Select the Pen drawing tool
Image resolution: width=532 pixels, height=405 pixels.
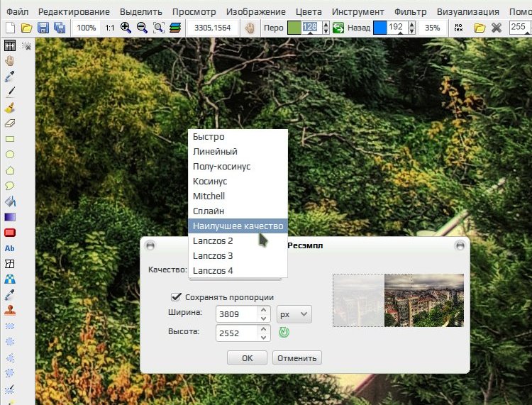pyautogui.click(x=10, y=92)
